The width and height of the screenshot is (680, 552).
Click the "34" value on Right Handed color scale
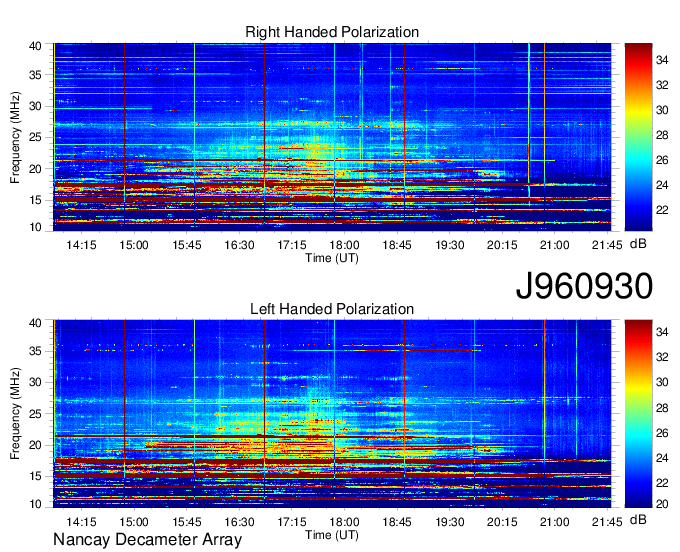[662, 60]
